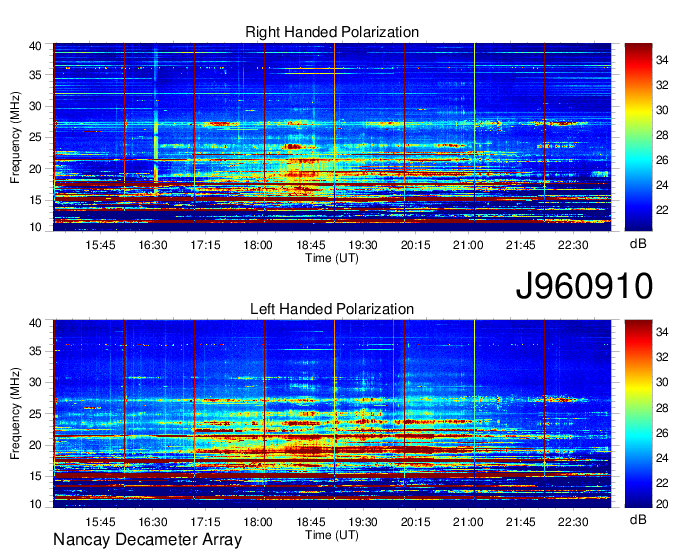This screenshot has height=552, width=680.
Task: Pick 17:15 time tick of Left Handed plot
Action: tap(205, 522)
